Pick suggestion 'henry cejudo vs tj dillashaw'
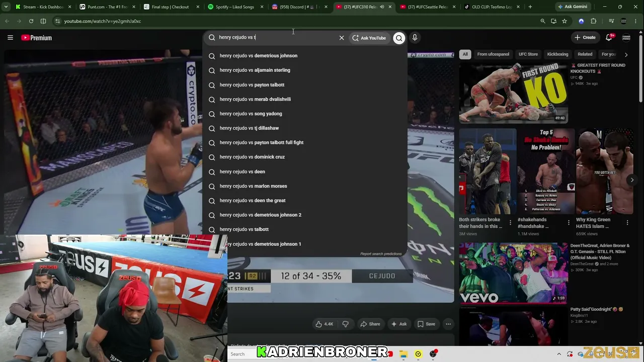This screenshot has width=644, height=362. point(305,128)
